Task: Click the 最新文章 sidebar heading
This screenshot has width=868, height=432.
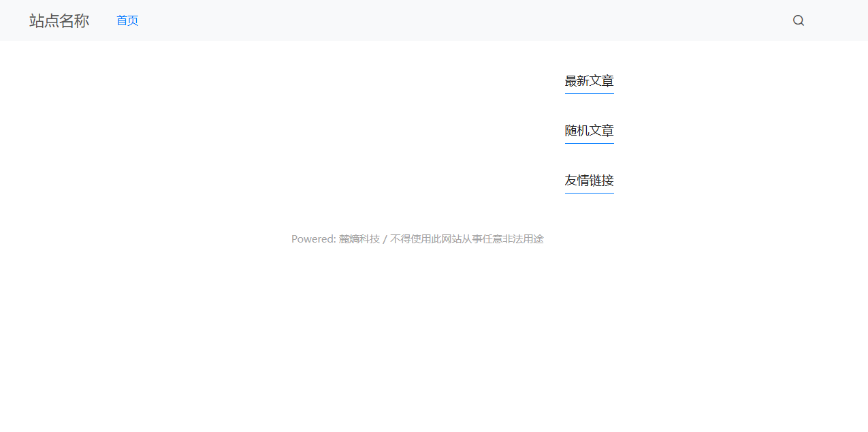Action: pyautogui.click(x=588, y=80)
